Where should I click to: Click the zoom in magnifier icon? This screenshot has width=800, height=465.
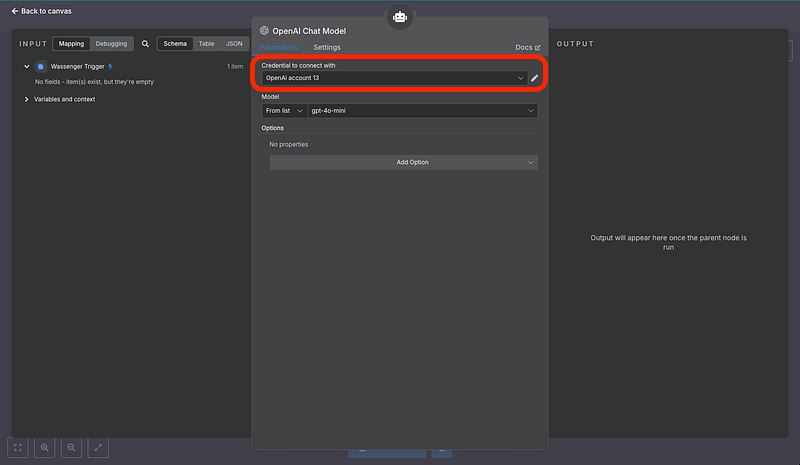(x=45, y=448)
